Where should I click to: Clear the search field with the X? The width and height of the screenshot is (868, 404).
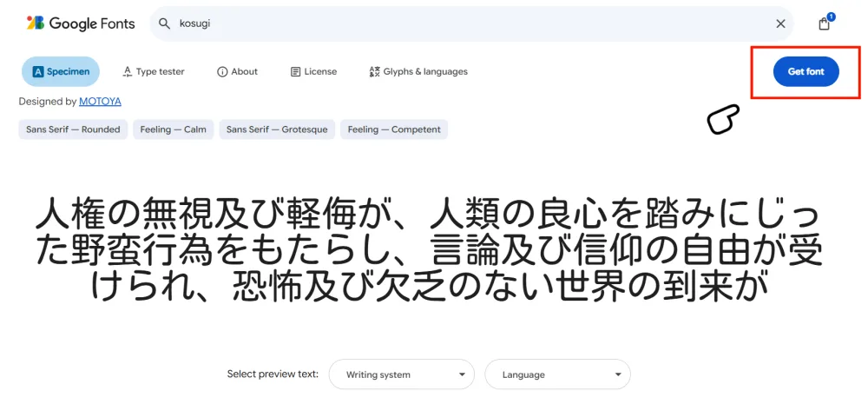(781, 23)
